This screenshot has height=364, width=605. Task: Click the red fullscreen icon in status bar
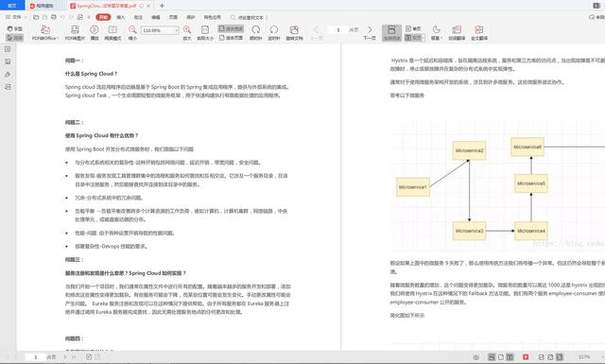(x=526, y=357)
